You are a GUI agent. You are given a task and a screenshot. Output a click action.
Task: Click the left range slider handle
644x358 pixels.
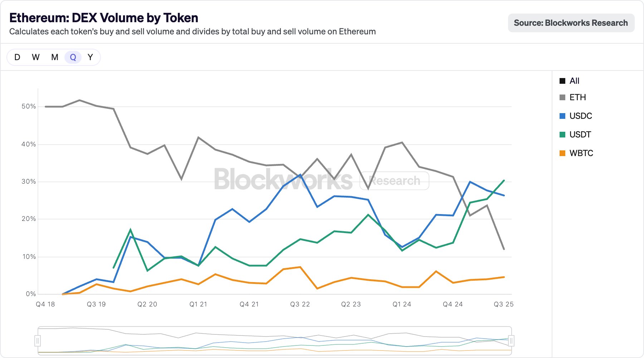[x=38, y=341]
